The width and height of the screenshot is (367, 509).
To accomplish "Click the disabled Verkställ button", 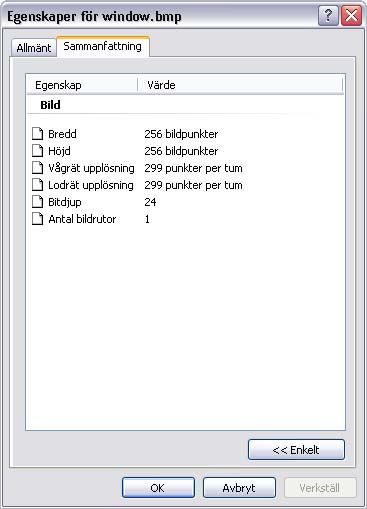I will (x=320, y=488).
